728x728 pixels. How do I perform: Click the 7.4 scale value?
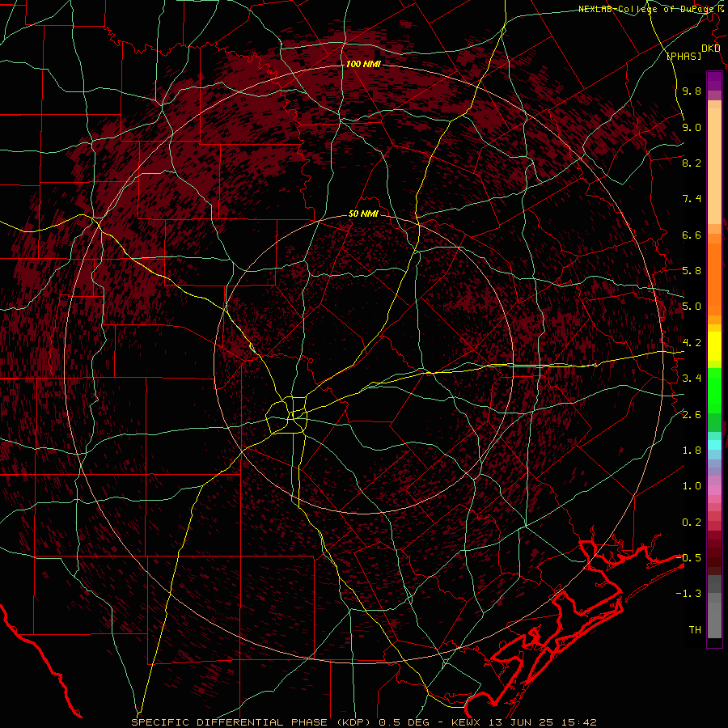pos(692,199)
